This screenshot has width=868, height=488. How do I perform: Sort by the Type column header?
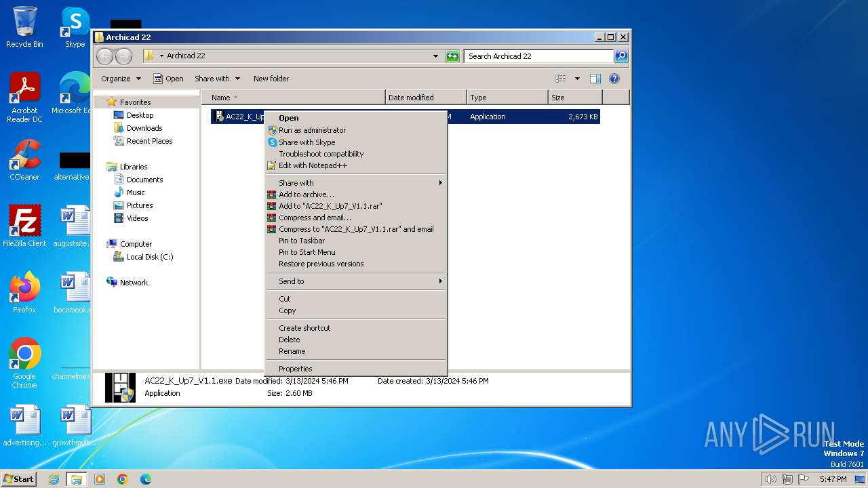[x=507, y=98]
